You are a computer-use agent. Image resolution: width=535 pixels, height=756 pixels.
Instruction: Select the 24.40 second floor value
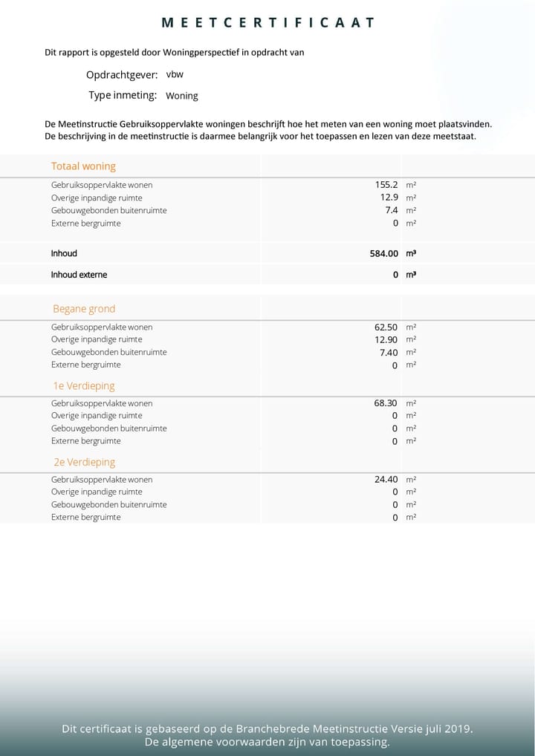pos(386,480)
